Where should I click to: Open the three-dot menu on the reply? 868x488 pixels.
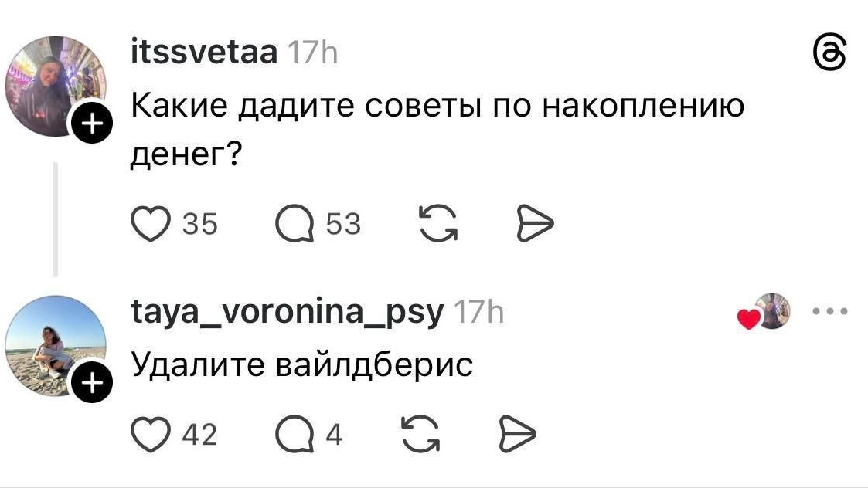(x=831, y=313)
